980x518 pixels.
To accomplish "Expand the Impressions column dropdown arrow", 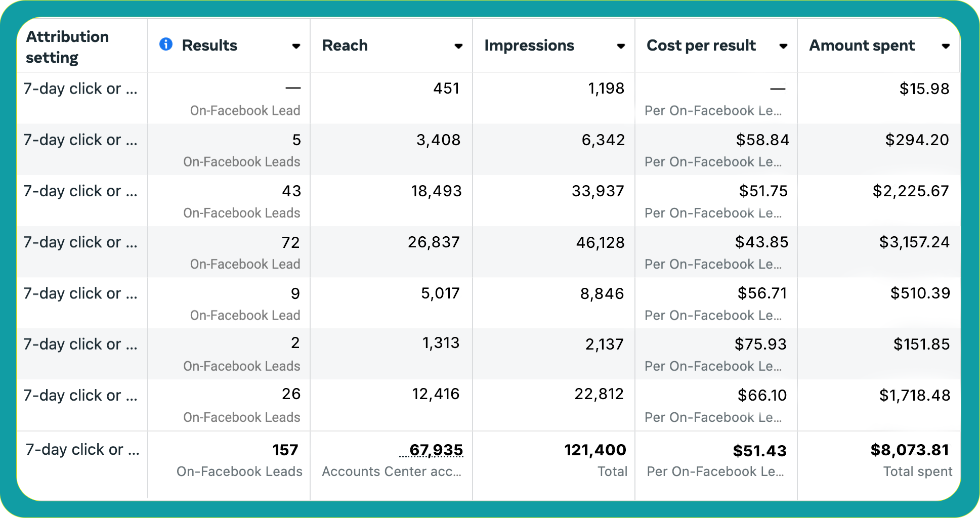I will [x=621, y=46].
